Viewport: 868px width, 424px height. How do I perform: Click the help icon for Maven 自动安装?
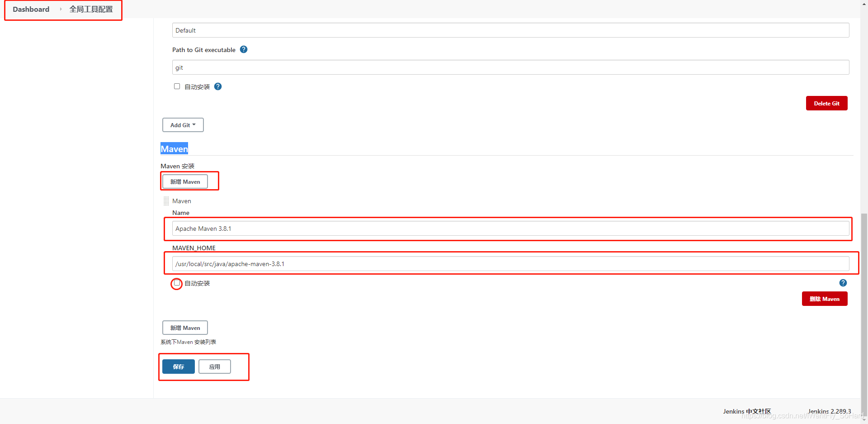click(843, 283)
